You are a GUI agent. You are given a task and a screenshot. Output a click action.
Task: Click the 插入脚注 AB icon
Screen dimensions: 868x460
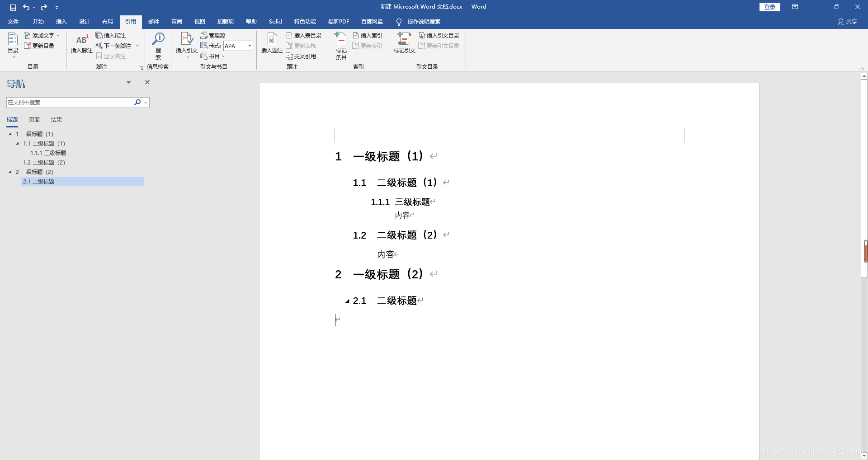pyautogui.click(x=82, y=40)
